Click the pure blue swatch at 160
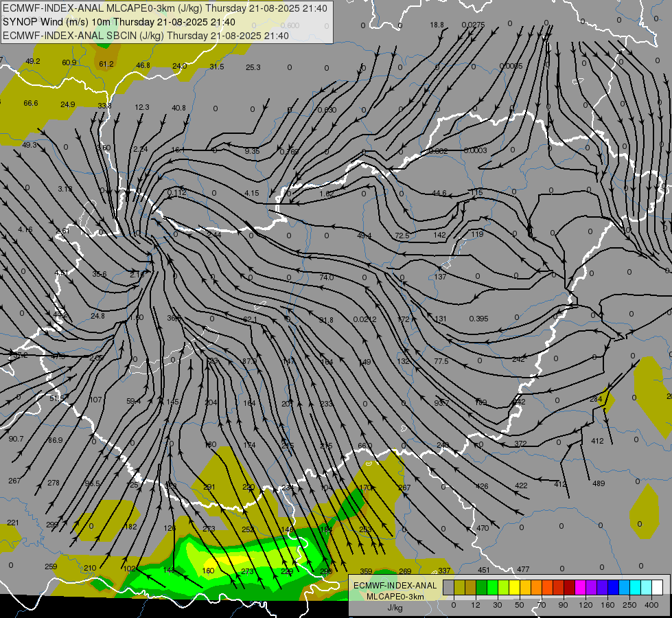The image size is (672, 618). (x=614, y=588)
